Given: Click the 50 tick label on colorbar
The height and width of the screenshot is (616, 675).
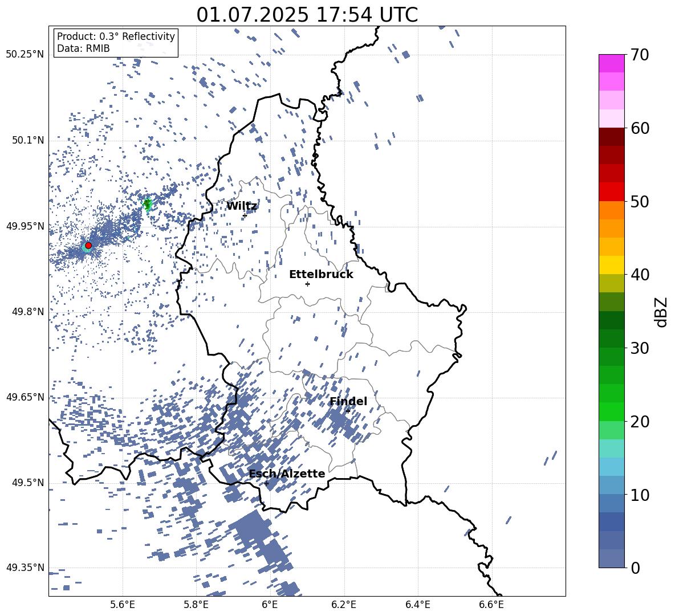Looking at the screenshot, I should [640, 201].
